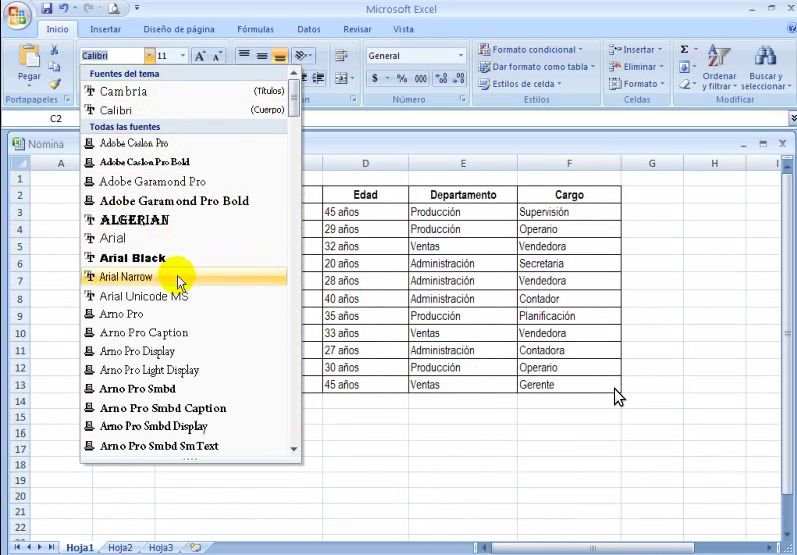Open Dar formato como tabla menu
Viewport: 797px width, 555px height.
536,67
